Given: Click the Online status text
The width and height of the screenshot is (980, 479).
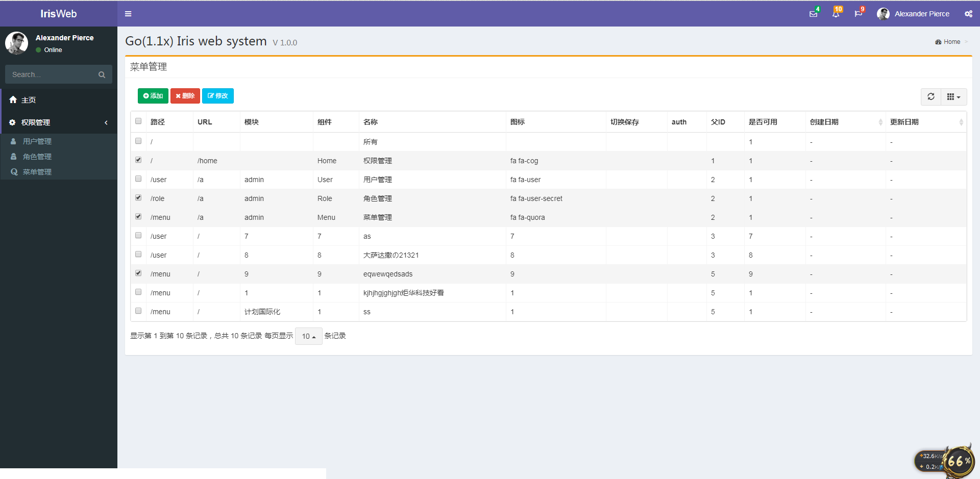Looking at the screenshot, I should (x=53, y=50).
